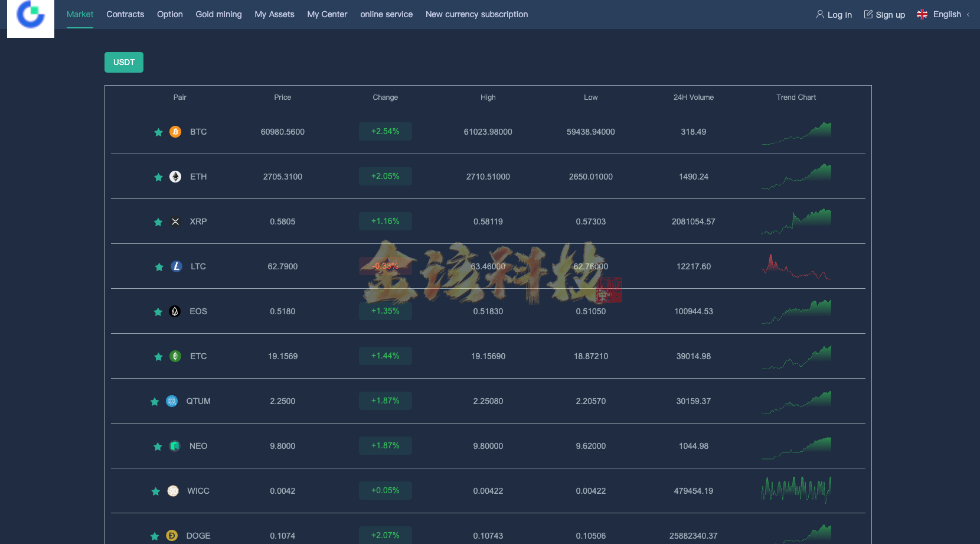Select the DOGE coin icon

(x=171, y=535)
